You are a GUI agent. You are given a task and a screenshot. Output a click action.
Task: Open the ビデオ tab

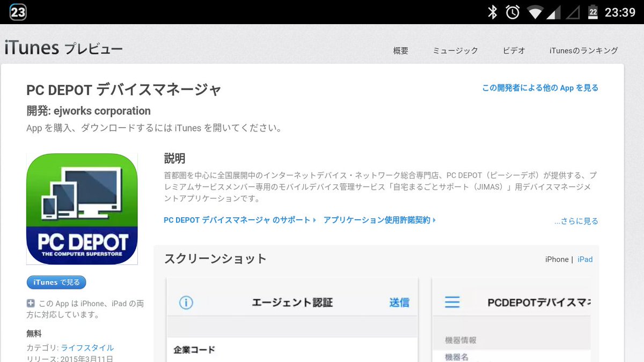click(x=514, y=50)
